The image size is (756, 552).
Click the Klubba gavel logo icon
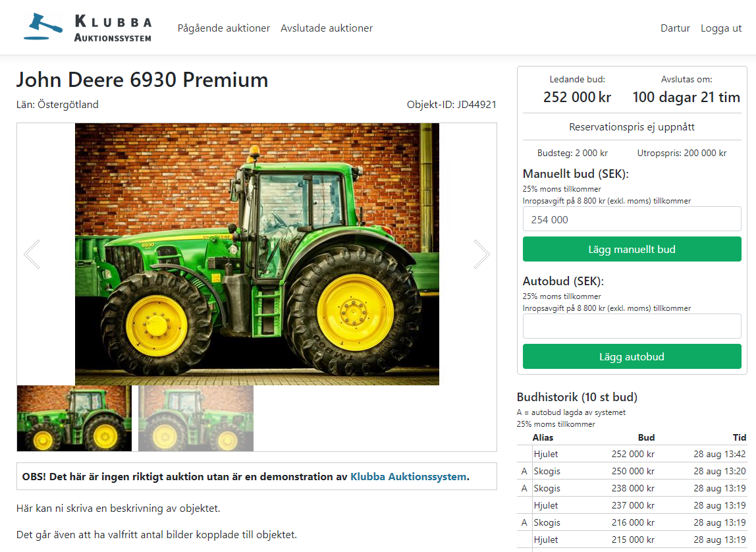(x=43, y=26)
